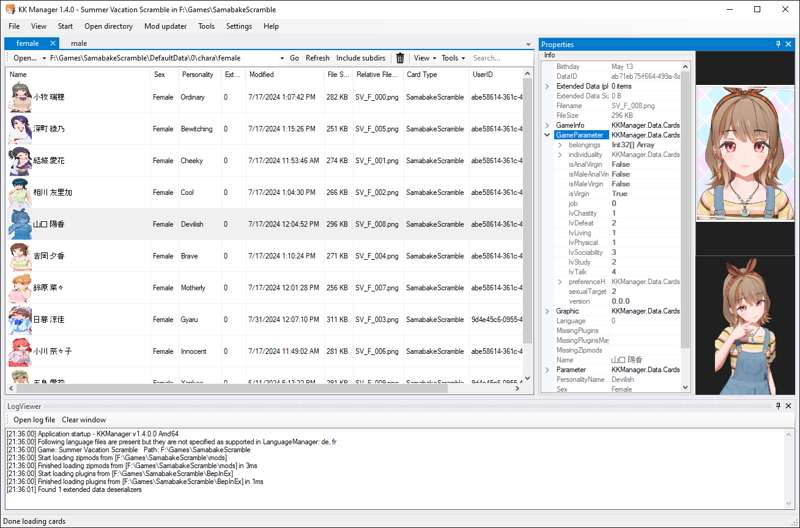Expand the belongings array node
The height and width of the screenshot is (528, 800).
(x=560, y=145)
